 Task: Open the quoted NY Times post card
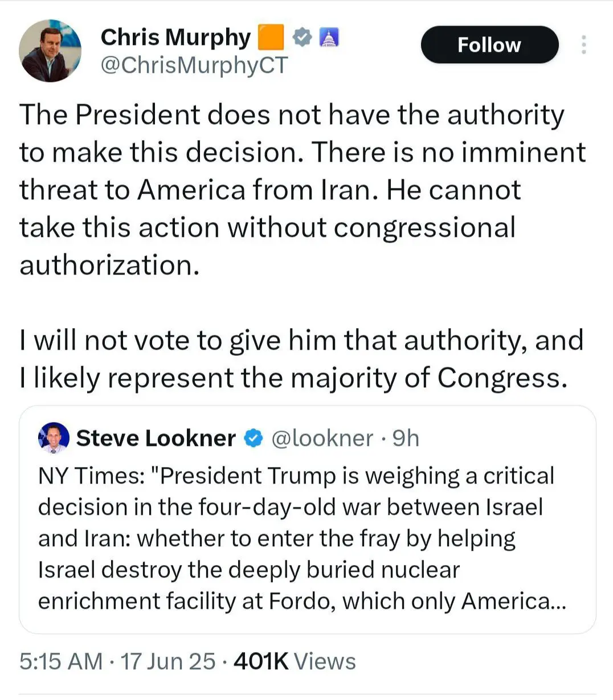point(307,538)
